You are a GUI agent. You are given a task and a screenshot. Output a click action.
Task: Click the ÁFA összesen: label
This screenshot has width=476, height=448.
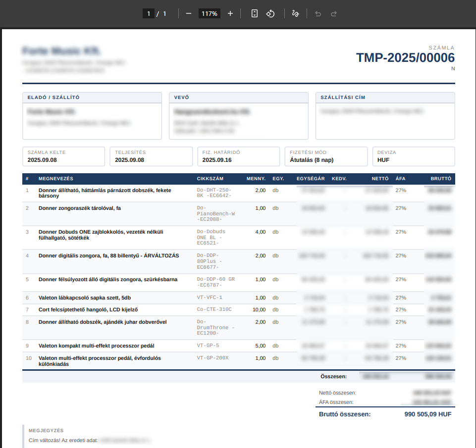[336, 402]
